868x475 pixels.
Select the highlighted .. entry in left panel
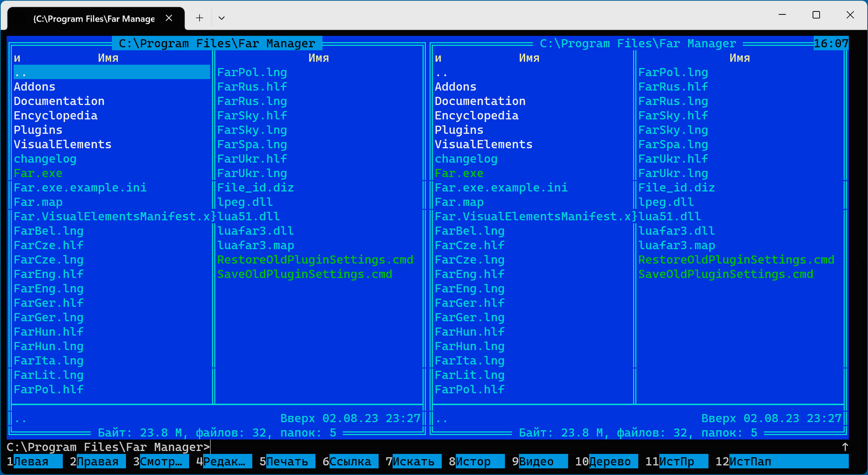112,72
